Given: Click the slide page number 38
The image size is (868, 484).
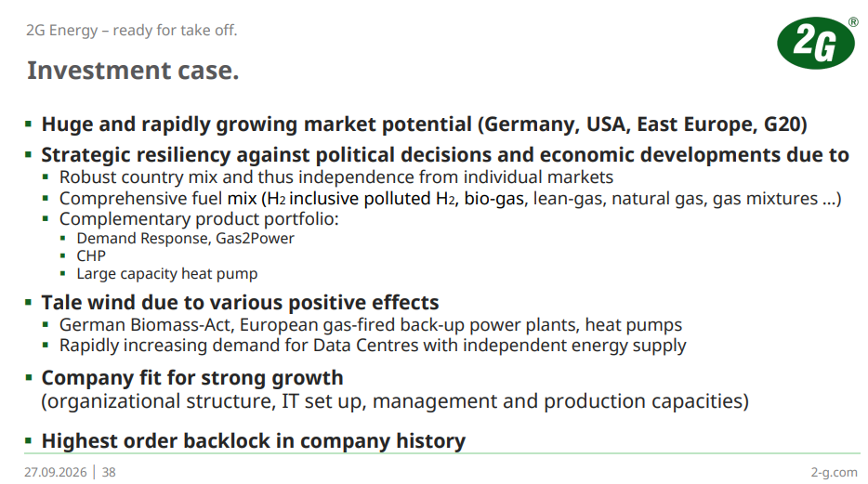Looking at the screenshot, I should [109, 472].
